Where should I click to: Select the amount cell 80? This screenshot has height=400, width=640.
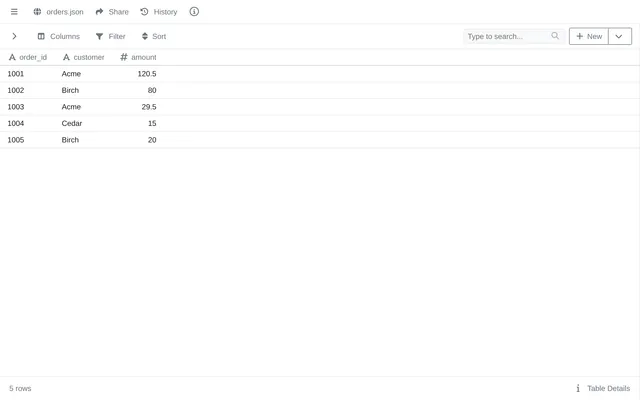(x=152, y=90)
